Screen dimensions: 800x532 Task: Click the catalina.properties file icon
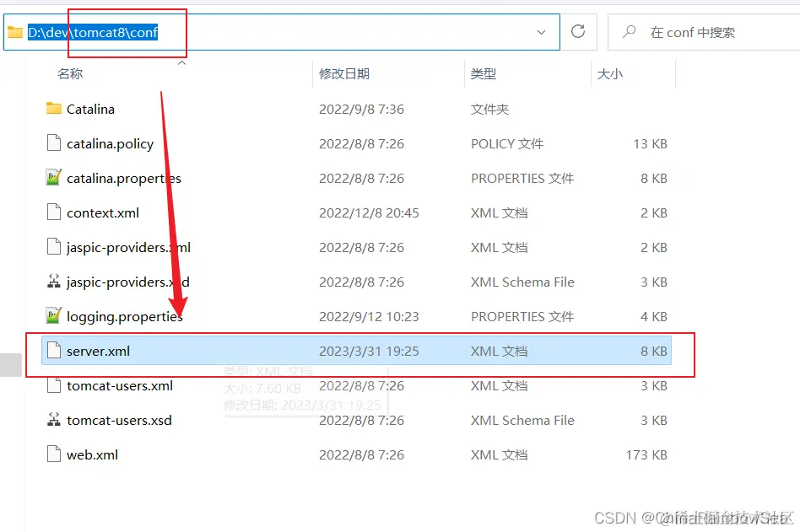53,178
